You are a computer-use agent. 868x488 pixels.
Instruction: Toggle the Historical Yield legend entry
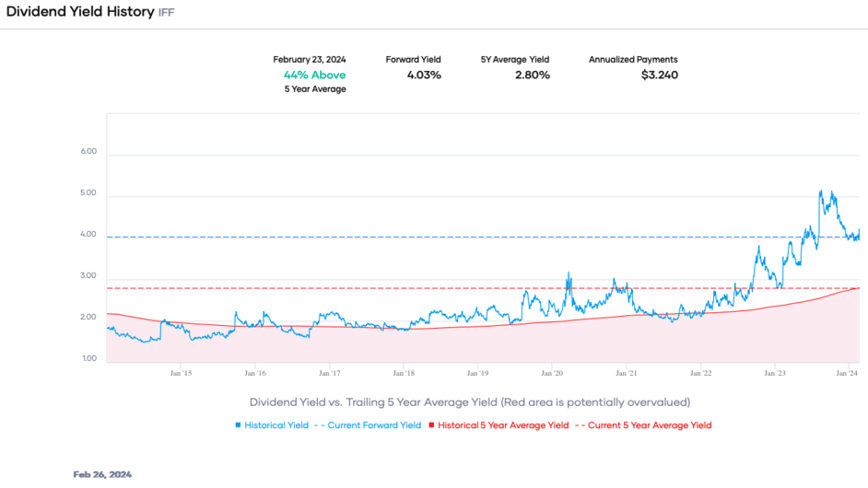point(272,425)
